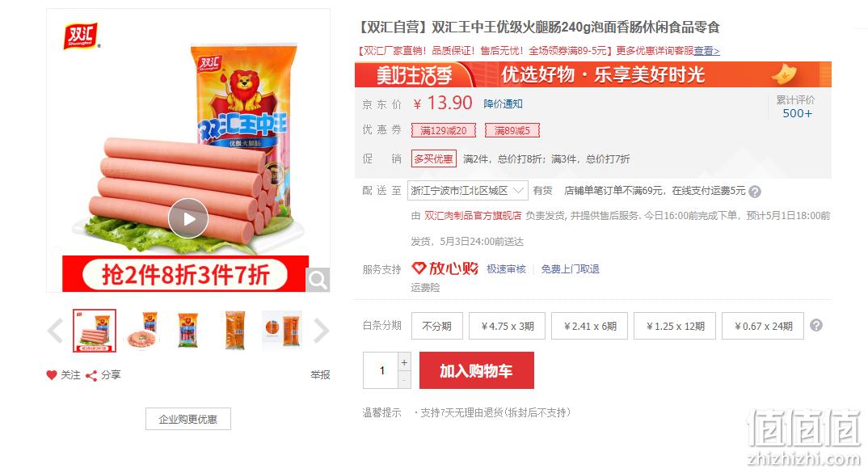The height and width of the screenshot is (473, 868).
Task: Increase quantity with plus stepper
Action: (405, 361)
